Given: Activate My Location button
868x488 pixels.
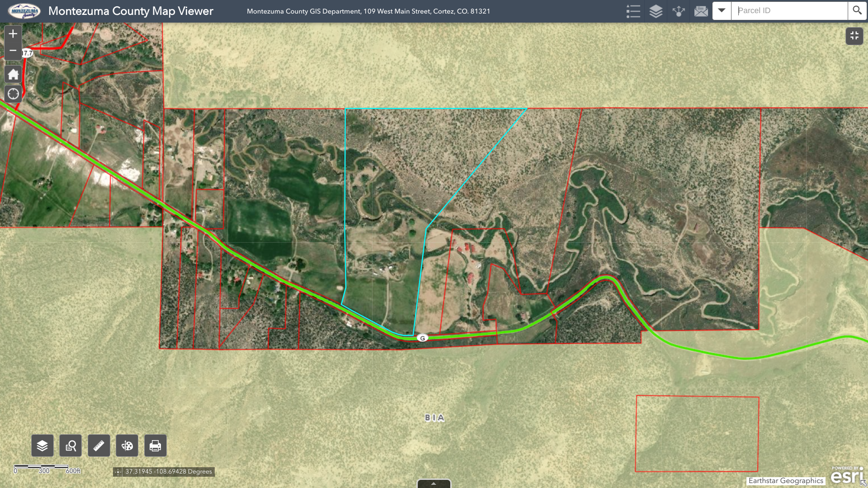Looking at the screenshot, I should (x=13, y=94).
